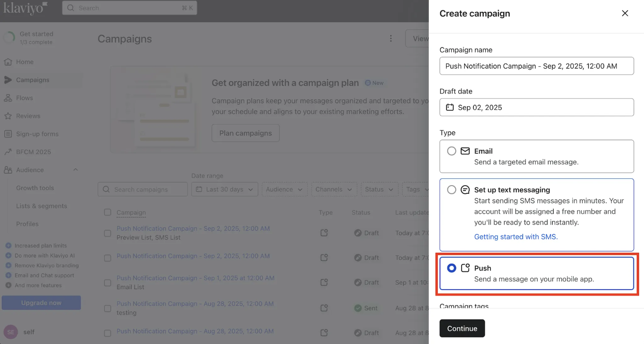The height and width of the screenshot is (344, 644).
Task: Open Lists & segments under Audience
Action: pos(42,206)
